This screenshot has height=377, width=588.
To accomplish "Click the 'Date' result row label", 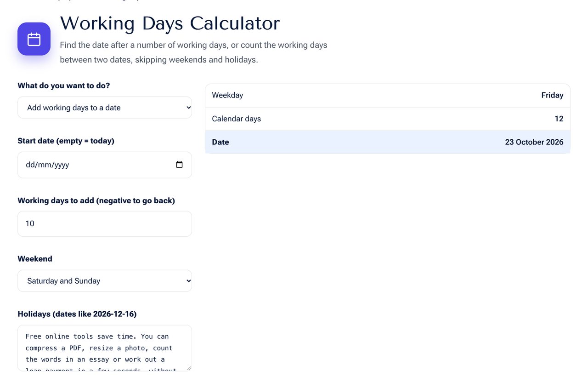I will coord(220,142).
